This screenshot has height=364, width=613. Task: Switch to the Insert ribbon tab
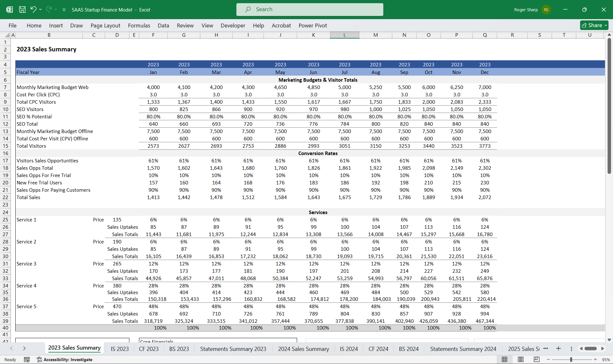(x=56, y=26)
